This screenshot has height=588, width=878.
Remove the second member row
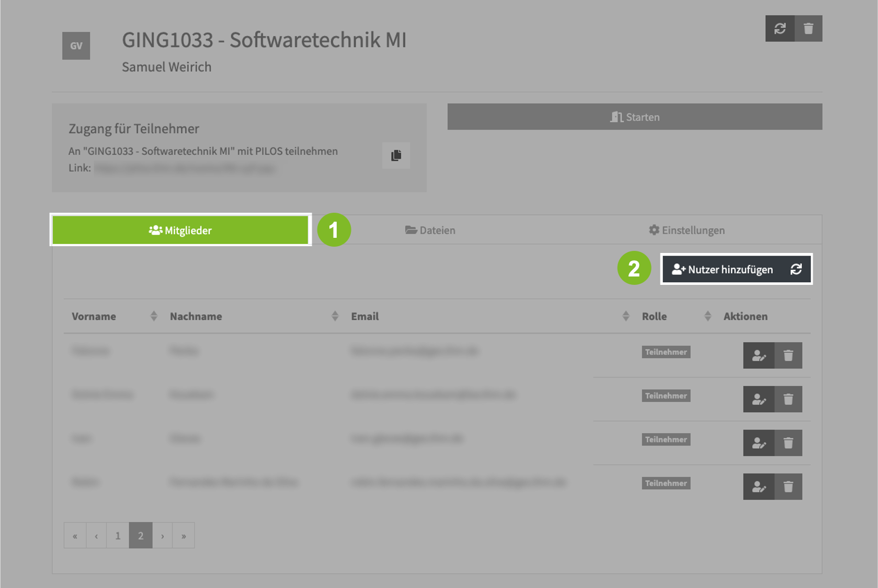click(788, 399)
